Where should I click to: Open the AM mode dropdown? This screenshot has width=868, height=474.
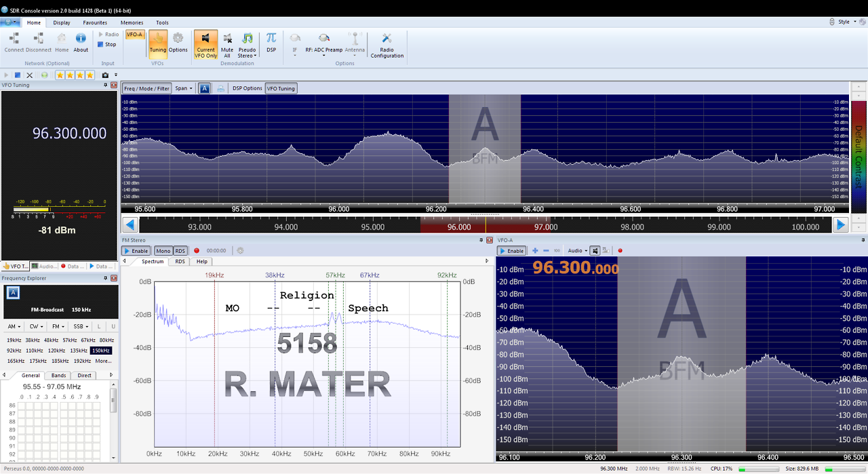(x=16, y=327)
